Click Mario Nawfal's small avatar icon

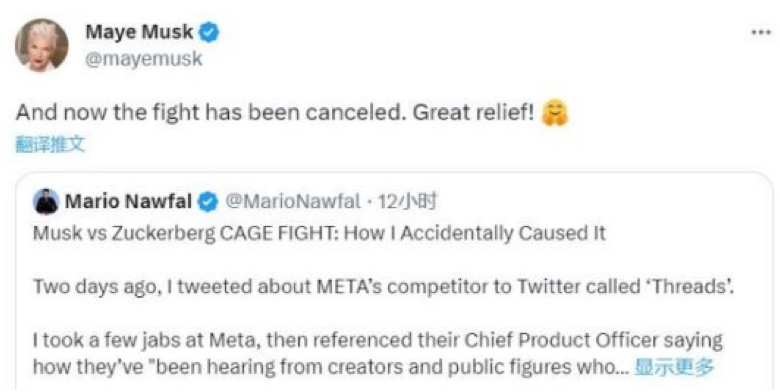click(x=46, y=201)
